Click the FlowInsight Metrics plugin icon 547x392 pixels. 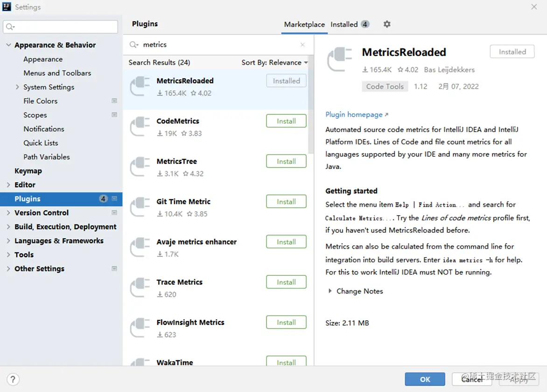point(140,328)
